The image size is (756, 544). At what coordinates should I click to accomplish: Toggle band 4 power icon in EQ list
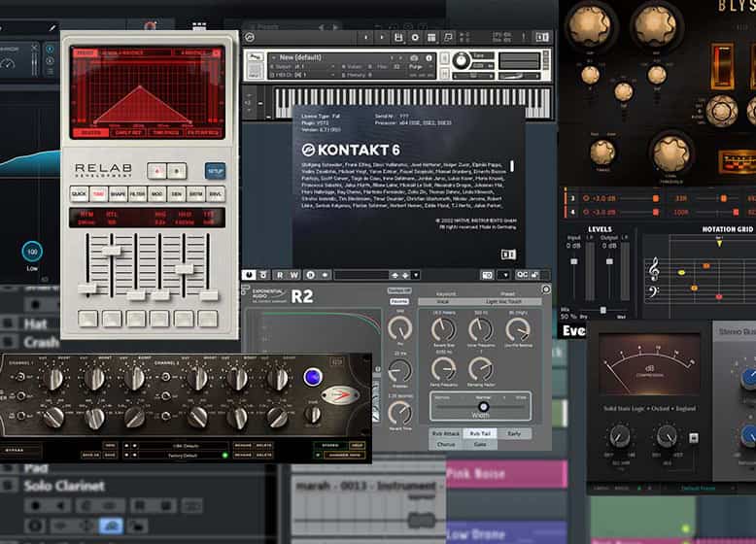click(x=586, y=212)
